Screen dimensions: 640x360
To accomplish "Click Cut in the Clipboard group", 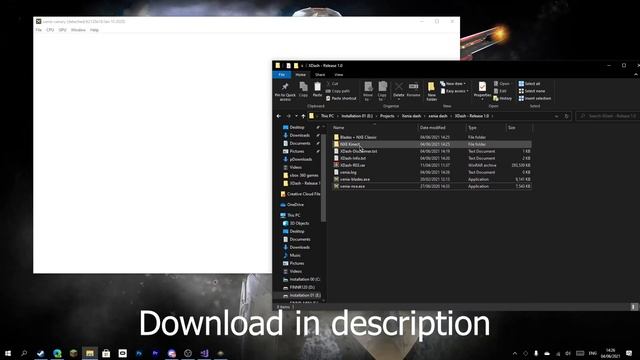I will tap(333, 84).
